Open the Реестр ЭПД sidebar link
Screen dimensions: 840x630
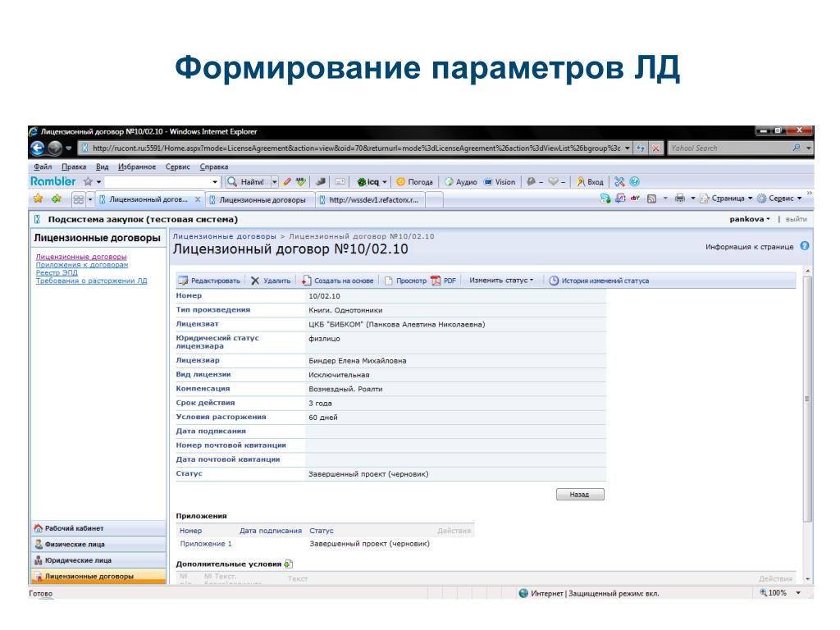(x=57, y=272)
